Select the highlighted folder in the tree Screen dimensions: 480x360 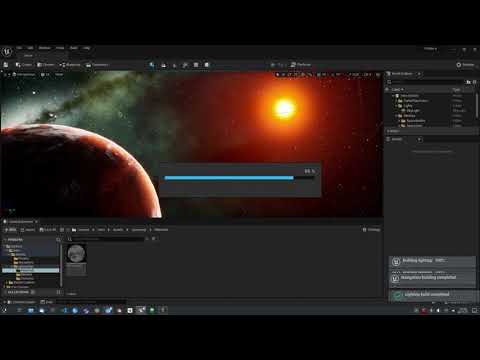(31, 270)
